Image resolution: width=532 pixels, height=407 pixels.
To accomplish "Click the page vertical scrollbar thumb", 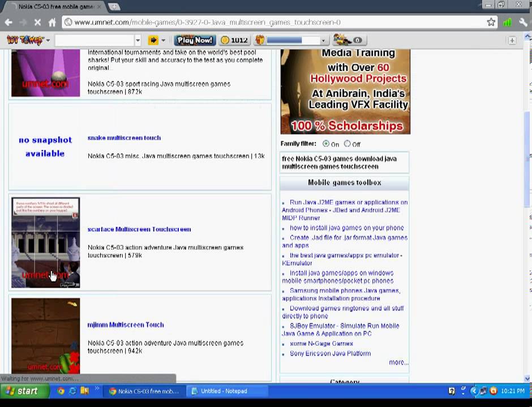I will click(527, 159).
